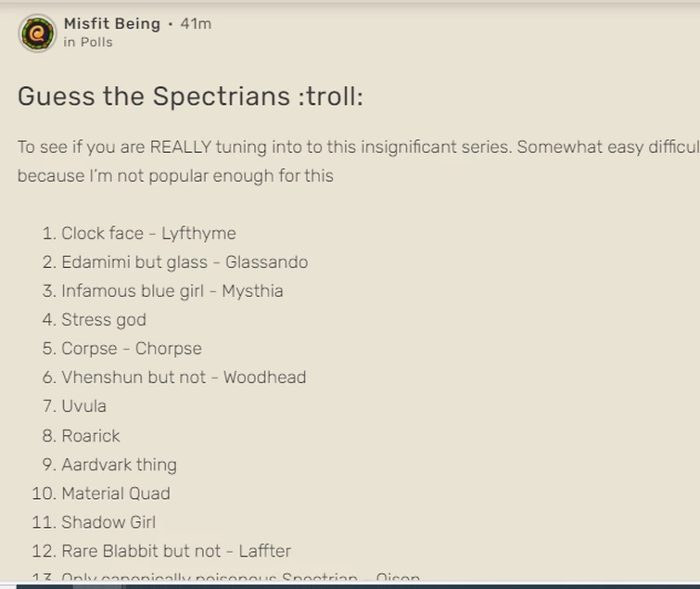Image resolution: width=700 pixels, height=589 pixels.
Task: Click the Aardvark thing list item
Action: 119,464
